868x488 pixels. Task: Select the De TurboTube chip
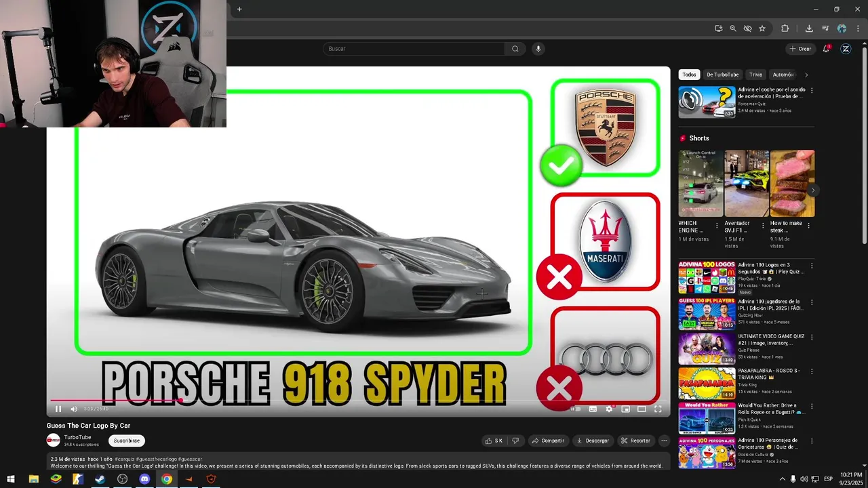[723, 75]
